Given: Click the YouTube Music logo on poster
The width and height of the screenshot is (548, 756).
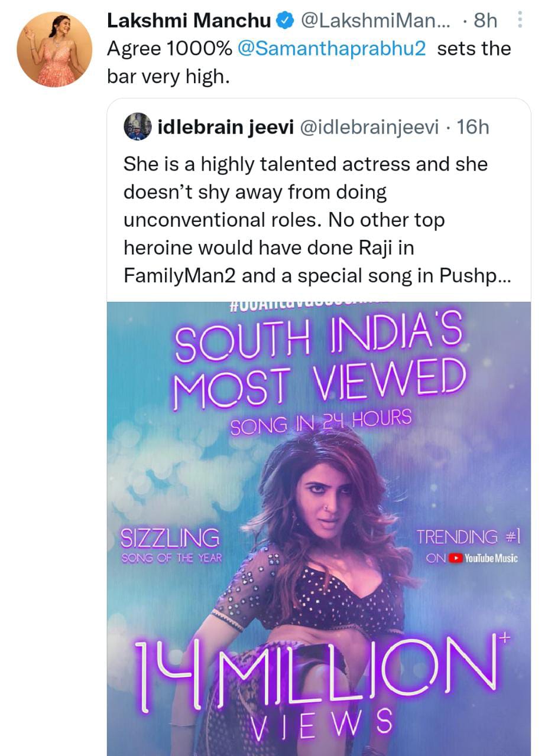Looking at the screenshot, I should [x=484, y=558].
